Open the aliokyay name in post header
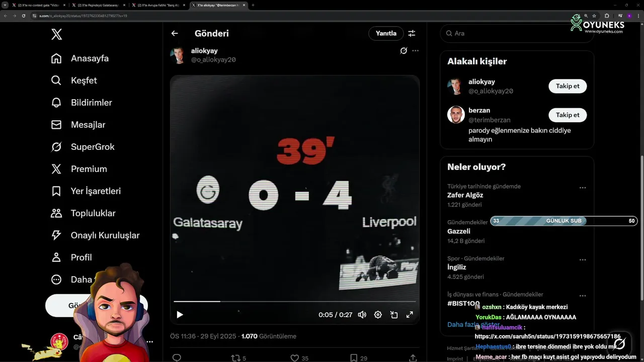 pos(204,51)
